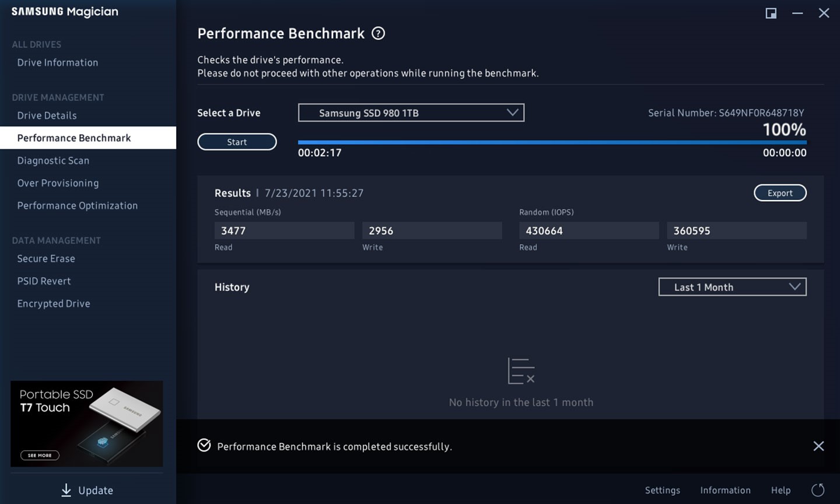This screenshot has width=840, height=504.
Task: Click the 100% progress label
Action: [x=785, y=129]
